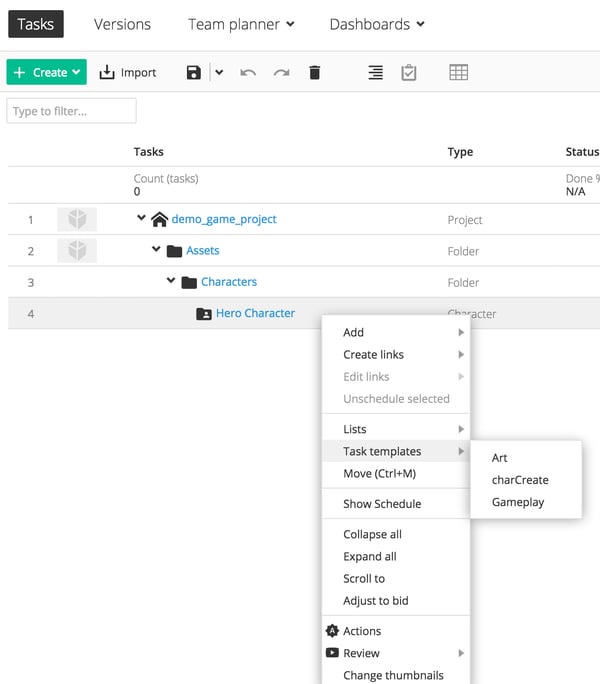Select charCreate task template
This screenshot has height=684, width=600.
click(x=520, y=480)
